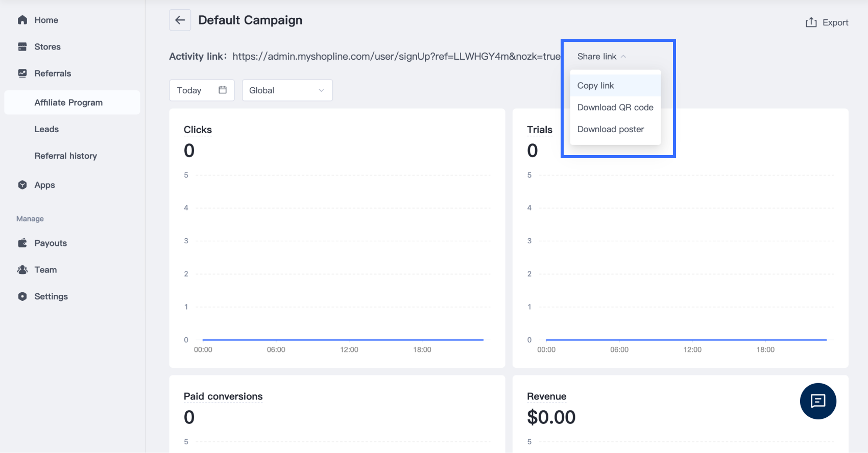Open the Global region dropdown
Image resolution: width=868 pixels, height=453 pixels.
287,90
